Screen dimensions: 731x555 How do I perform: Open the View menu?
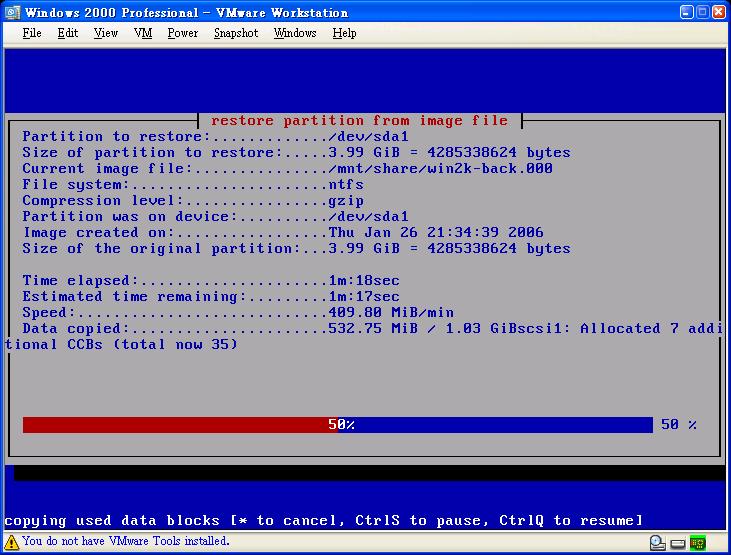[105, 33]
